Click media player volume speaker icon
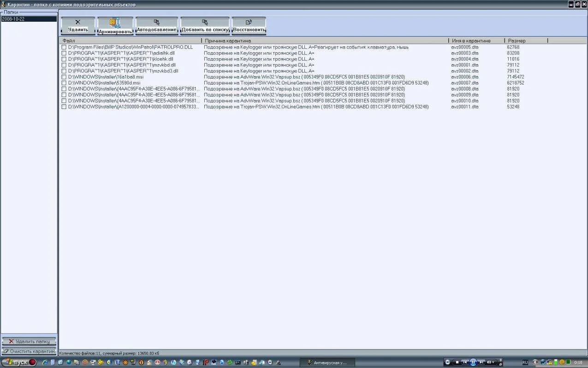588x368 pixels. pos(489,362)
